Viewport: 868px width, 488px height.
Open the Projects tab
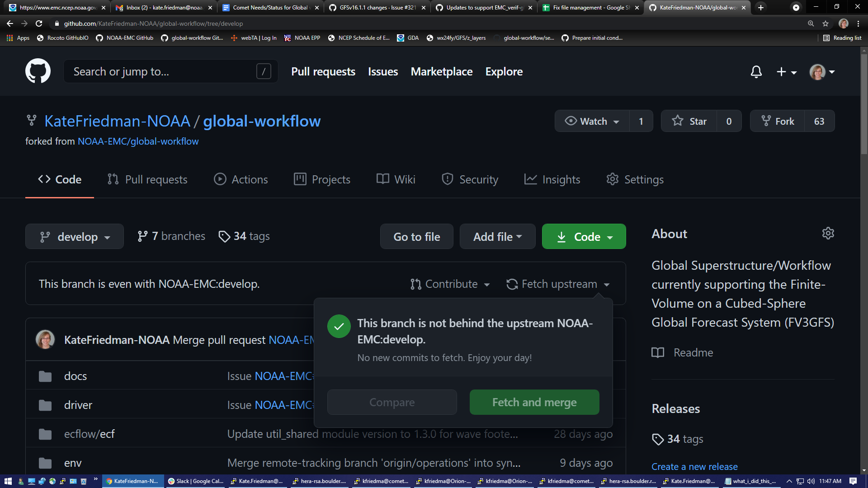click(322, 179)
